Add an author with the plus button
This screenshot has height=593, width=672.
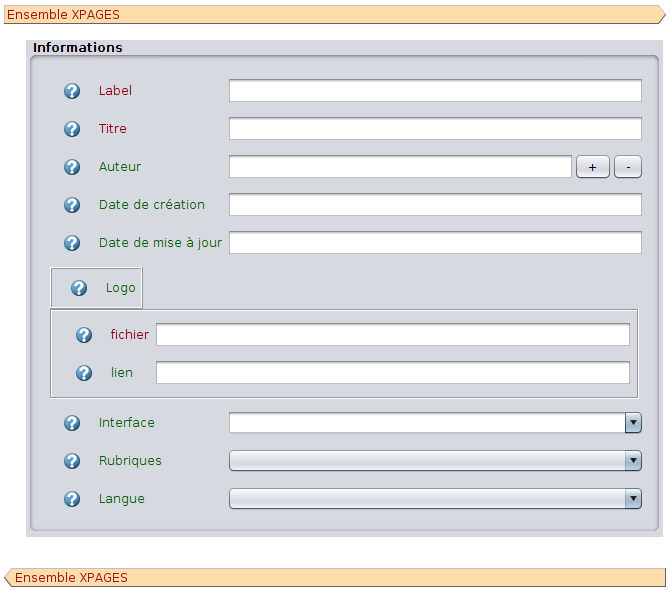pyautogui.click(x=592, y=167)
